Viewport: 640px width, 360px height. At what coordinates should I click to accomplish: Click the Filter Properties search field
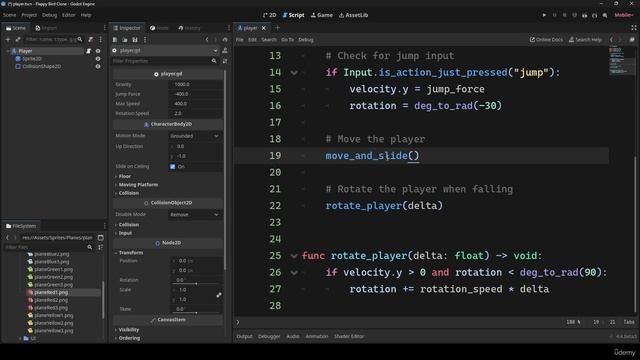[x=165, y=61]
